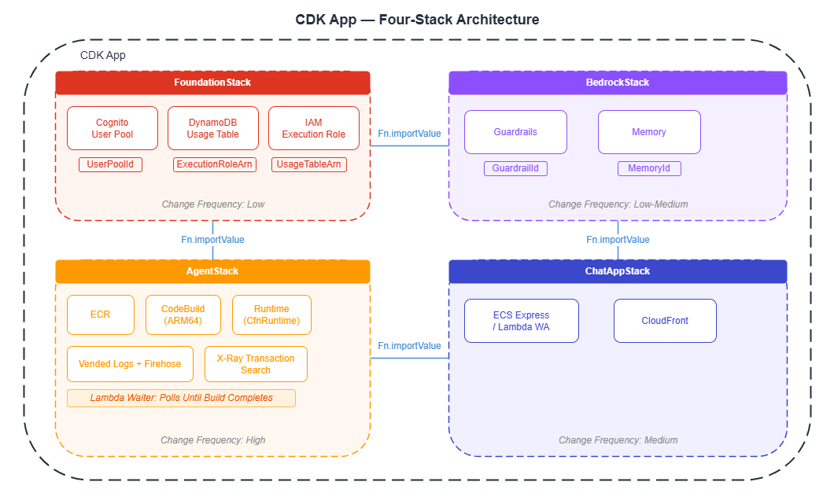Click the GuardrailId output tag
This screenshot has height=504, width=834.
pyautogui.click(x=515, y=168)
